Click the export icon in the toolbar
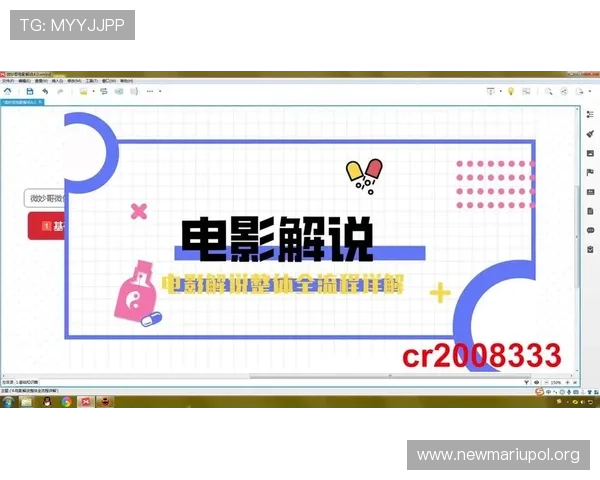Viewport: 600px width, 480px height. [x=580, y=91]
